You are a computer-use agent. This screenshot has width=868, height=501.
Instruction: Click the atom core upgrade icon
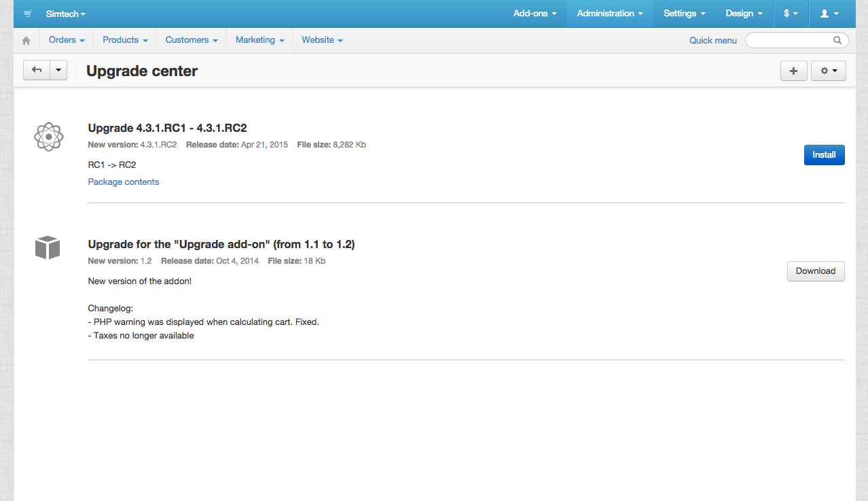point(49,137)
